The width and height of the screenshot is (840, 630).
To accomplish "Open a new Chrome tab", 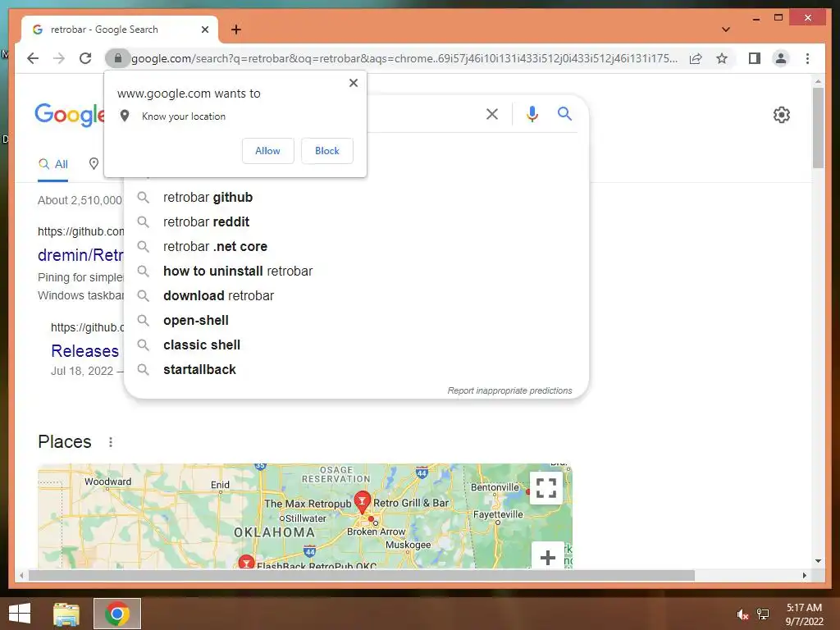I will 235,30.
